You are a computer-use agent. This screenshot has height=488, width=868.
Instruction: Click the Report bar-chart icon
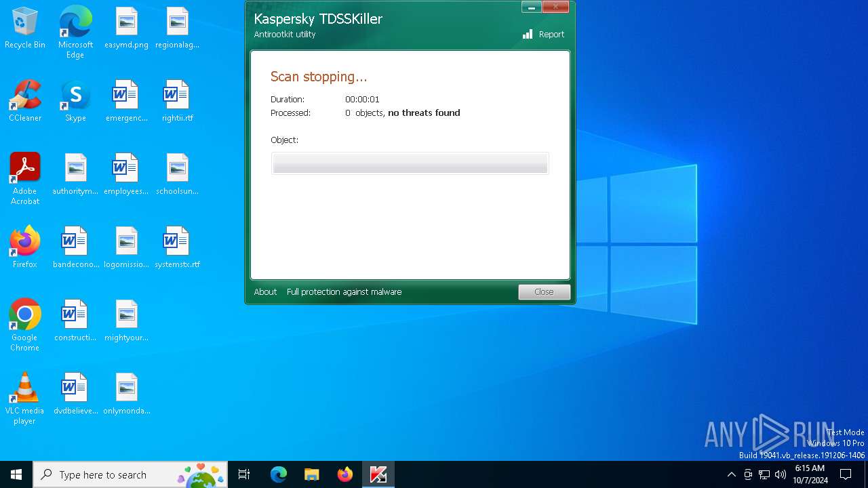528,34
